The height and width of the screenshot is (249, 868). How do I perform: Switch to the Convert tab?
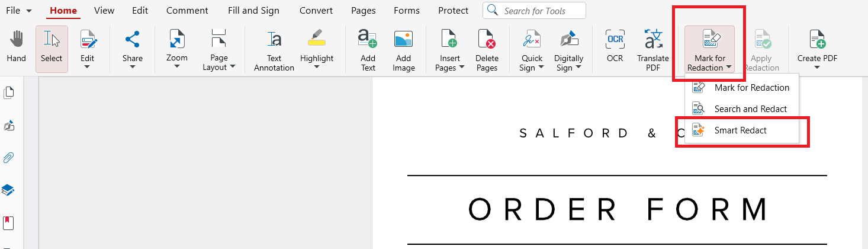click(316, 11)
